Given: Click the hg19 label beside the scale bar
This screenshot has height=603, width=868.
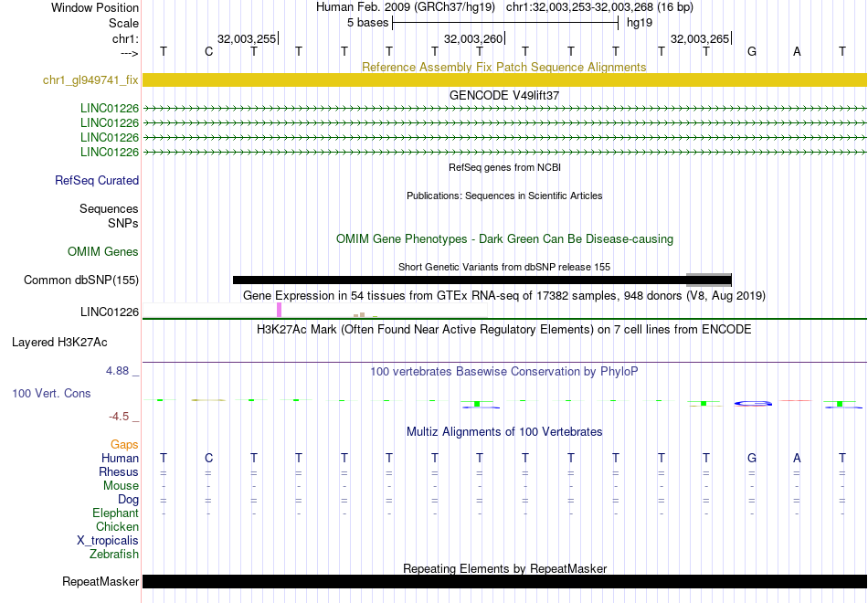Looking at the screenshot, I should click(640, 23).
